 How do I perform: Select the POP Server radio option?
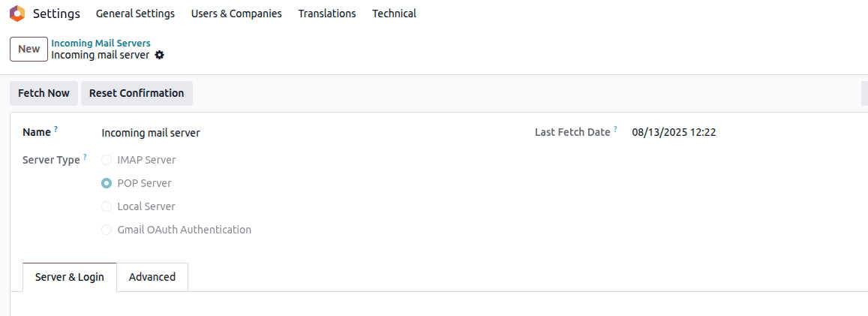click(x=107, y=183)
